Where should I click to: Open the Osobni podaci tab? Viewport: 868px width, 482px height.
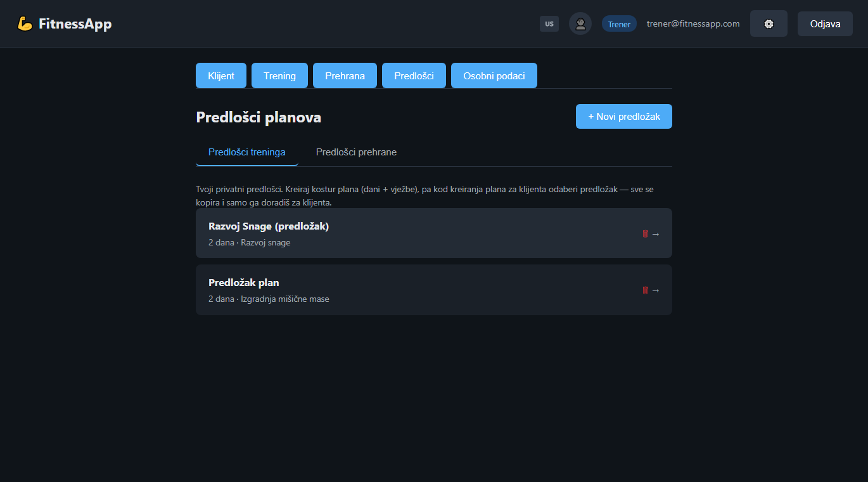click(x=494, y=75)
